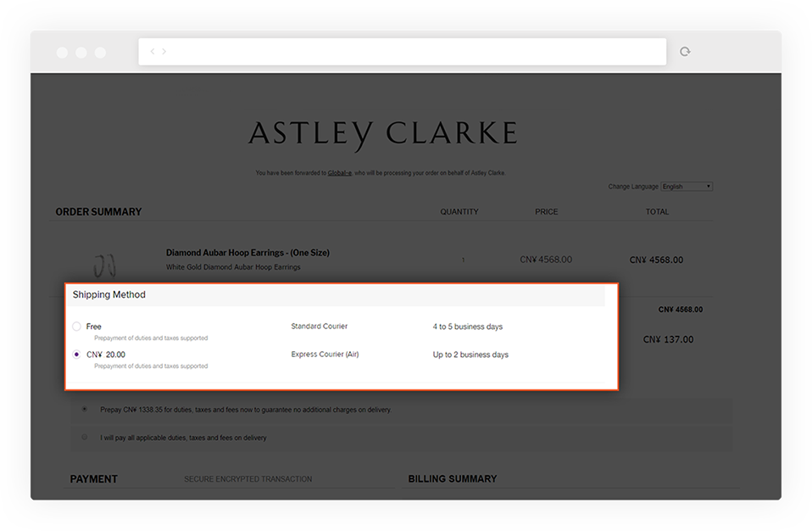
Task: Click the CN¥ 137.00 amount
Action: [668, 340]
